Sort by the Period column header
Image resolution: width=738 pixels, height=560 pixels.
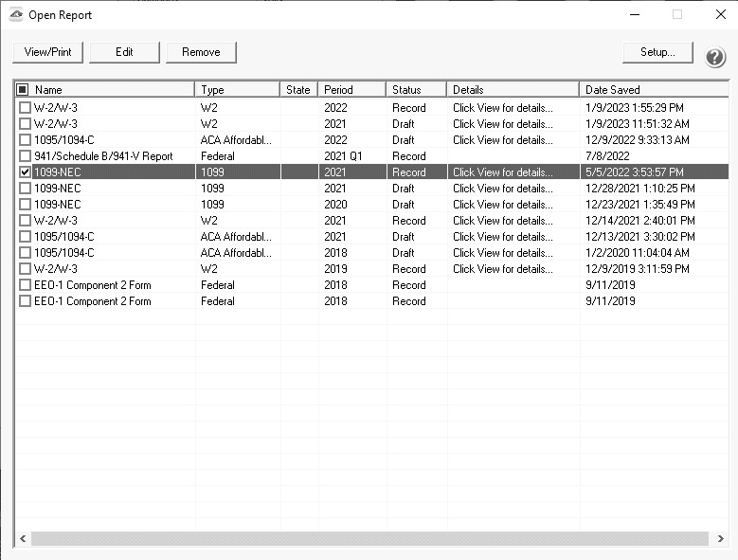[351, 90]
